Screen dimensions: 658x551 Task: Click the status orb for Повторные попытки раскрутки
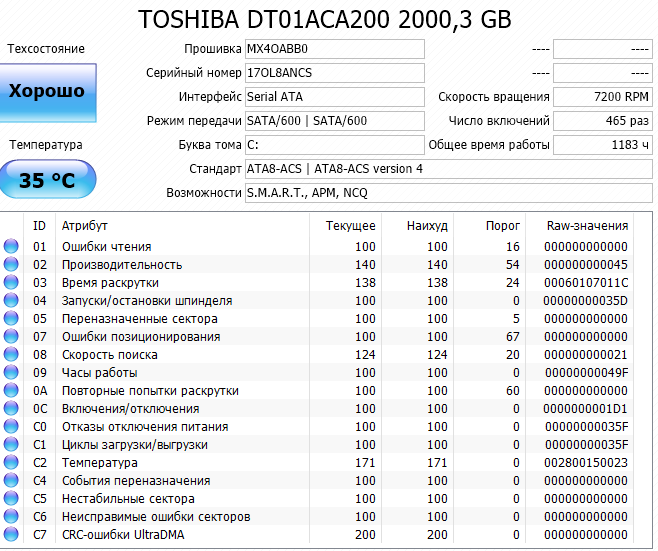(11, 390)
